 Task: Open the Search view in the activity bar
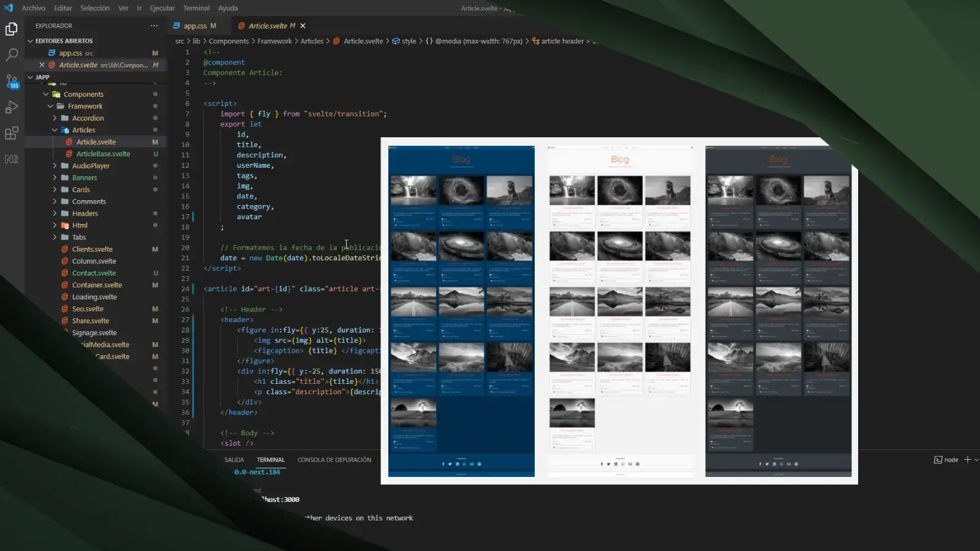(12, 55)
